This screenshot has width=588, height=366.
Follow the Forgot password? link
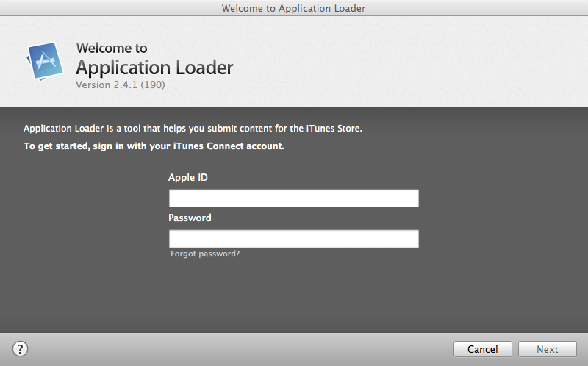tap(205, 254)
